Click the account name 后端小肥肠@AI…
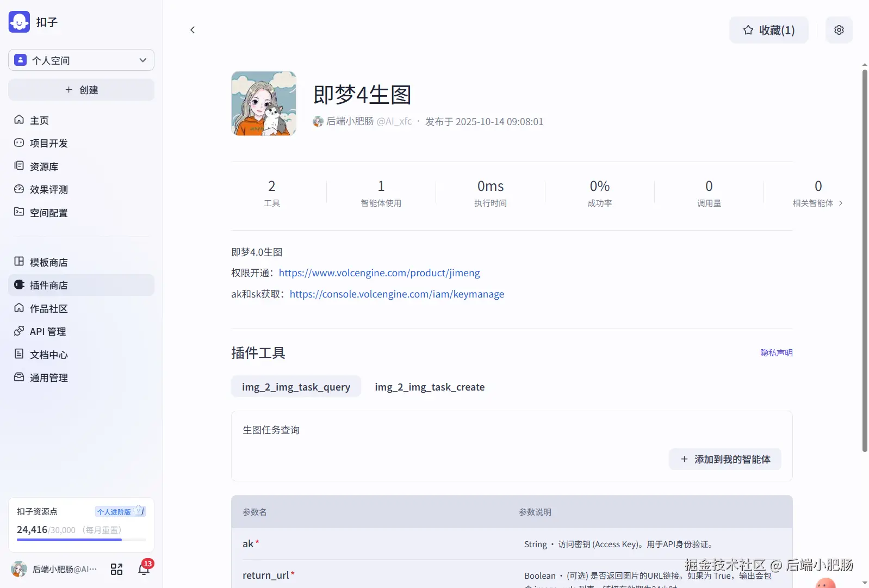The width and height of the screenshot is (869, 588). click(x=65, y=569)
